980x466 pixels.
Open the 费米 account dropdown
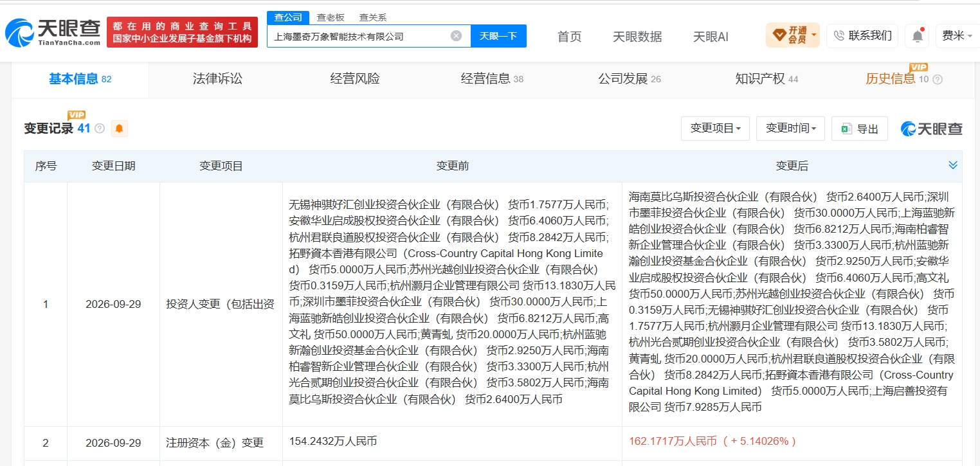(x=957, y=36)
